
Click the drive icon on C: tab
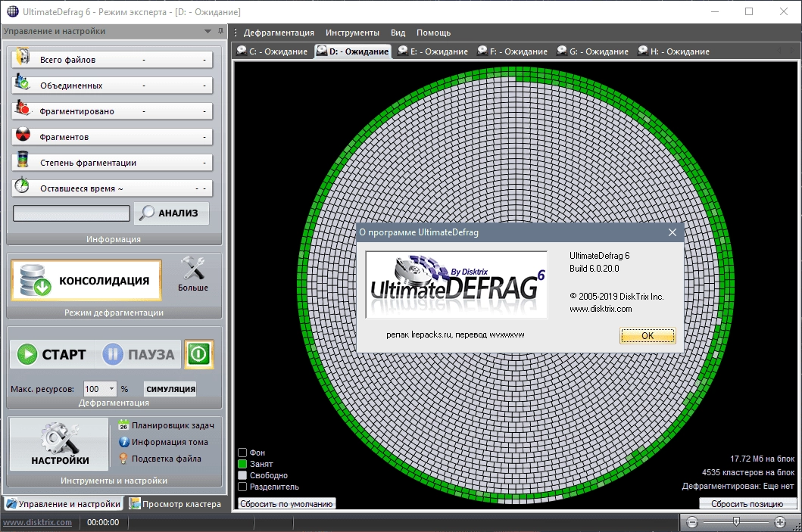(x=242, y=51)
